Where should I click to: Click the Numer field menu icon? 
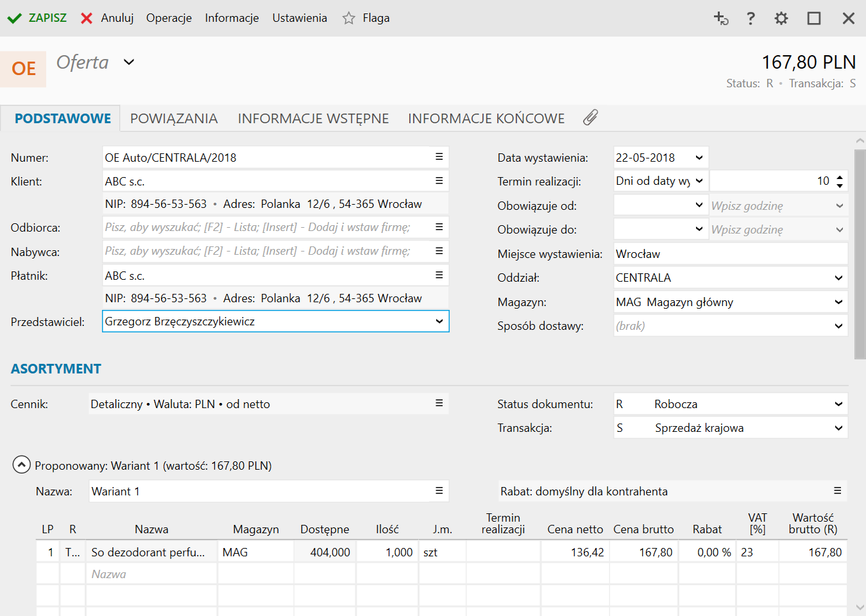point(439,157)
